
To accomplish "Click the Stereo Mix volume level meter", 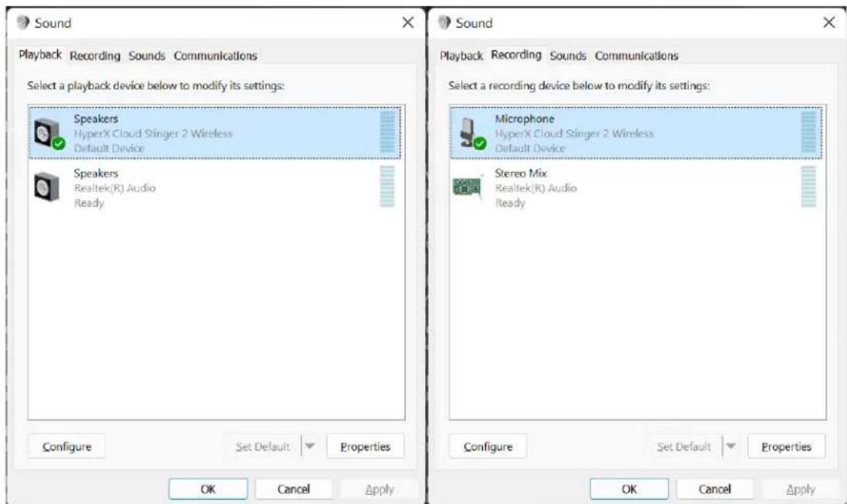I will coord(808,186).
